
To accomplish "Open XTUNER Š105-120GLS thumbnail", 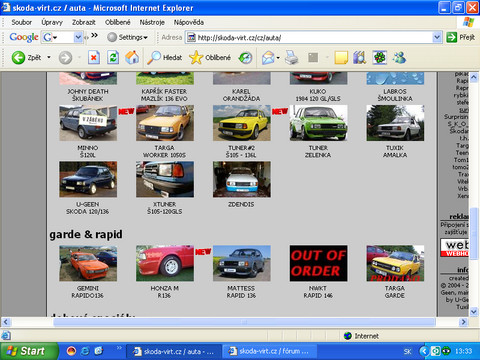I will point(165,179).
